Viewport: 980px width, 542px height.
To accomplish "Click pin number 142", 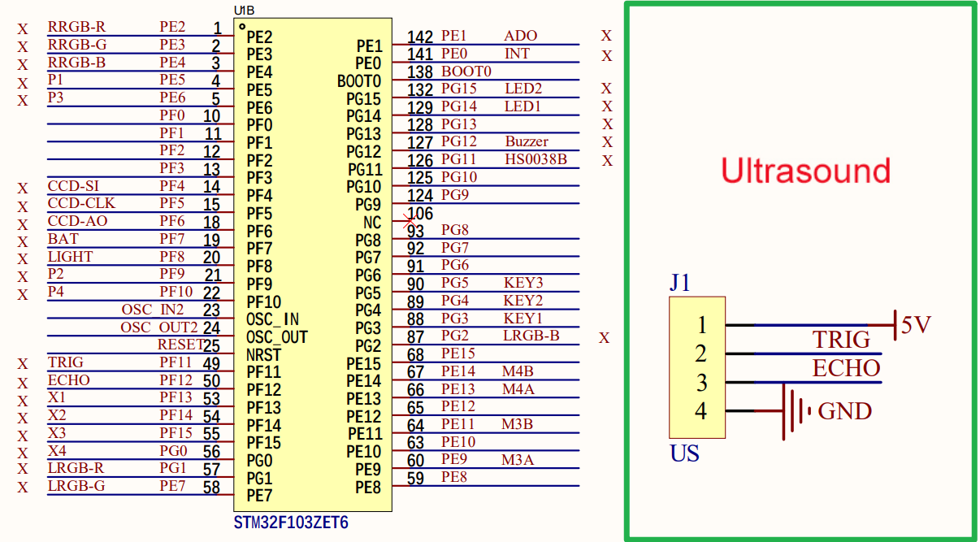I will tap(420, 37).
